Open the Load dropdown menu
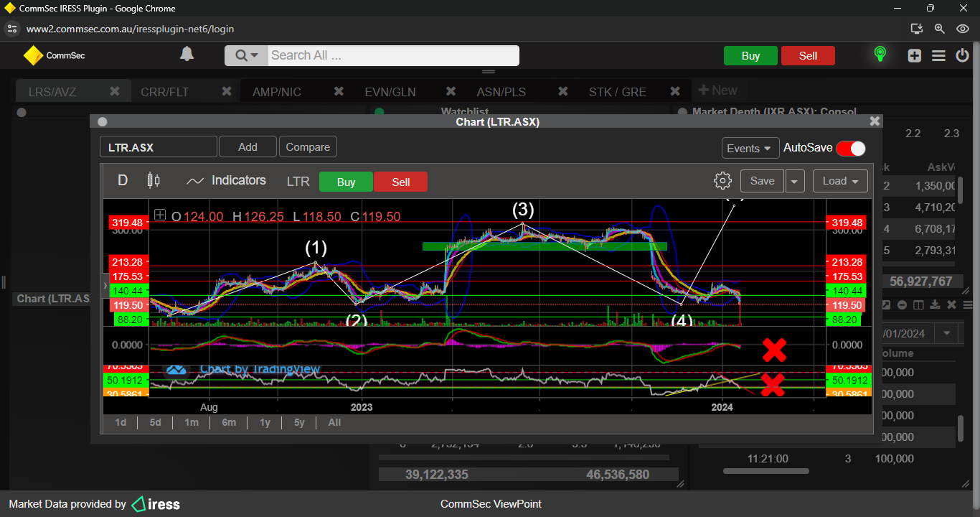This screenshot has width=980, height=517. (840, 181)
